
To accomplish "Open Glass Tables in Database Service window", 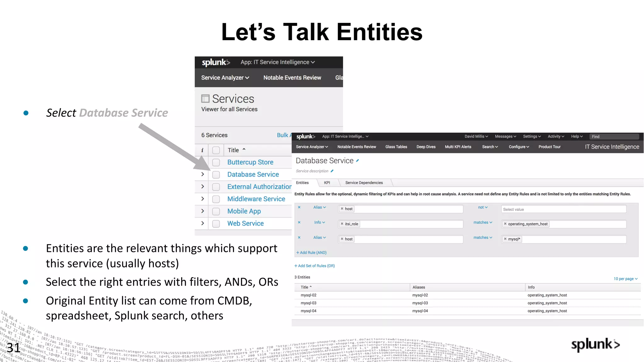I will [x=396, y=147].
